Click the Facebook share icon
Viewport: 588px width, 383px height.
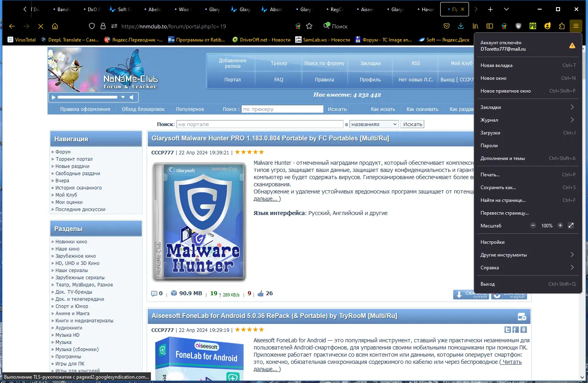tap(516, 330)
